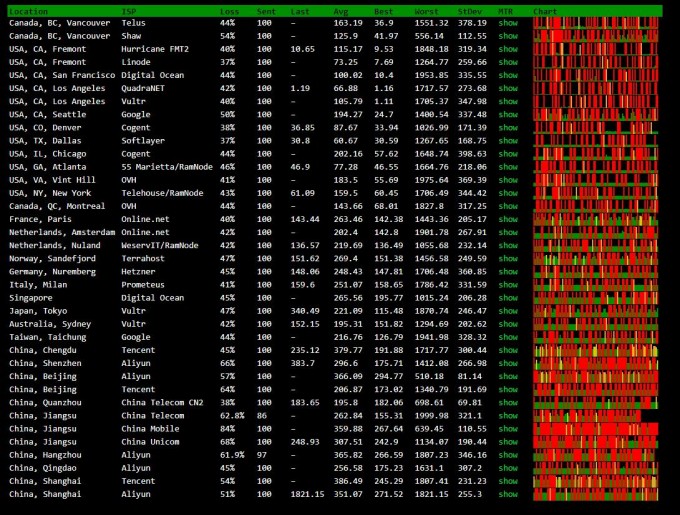Click the 1999.98 worst latency value

[x=431, y=416]
